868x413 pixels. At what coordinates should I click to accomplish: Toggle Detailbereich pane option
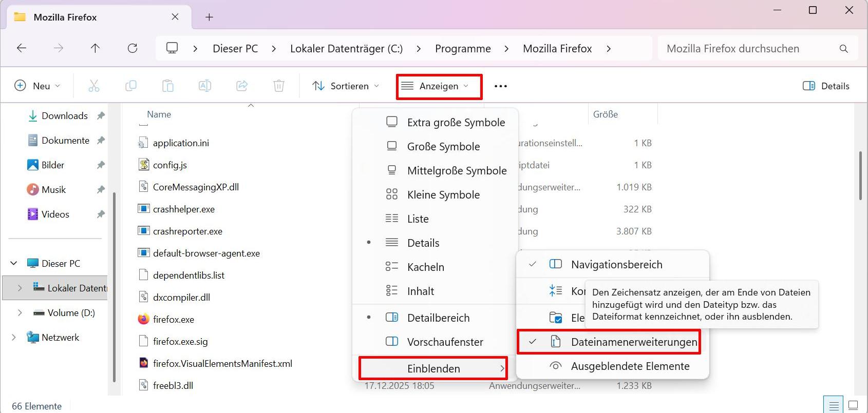pyautogui.click(x=435, y=318)
